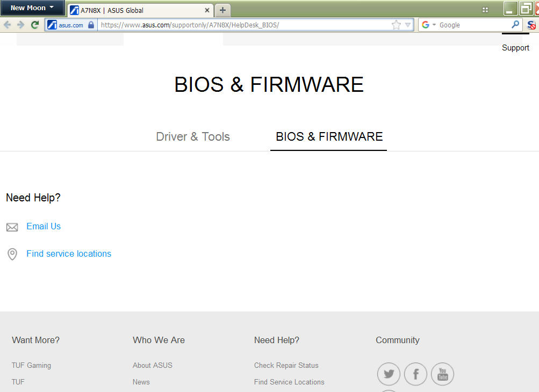539x392 pixels.
Task: Close the A7N8X ASUS Global tab
Action: tap(207, 10)
